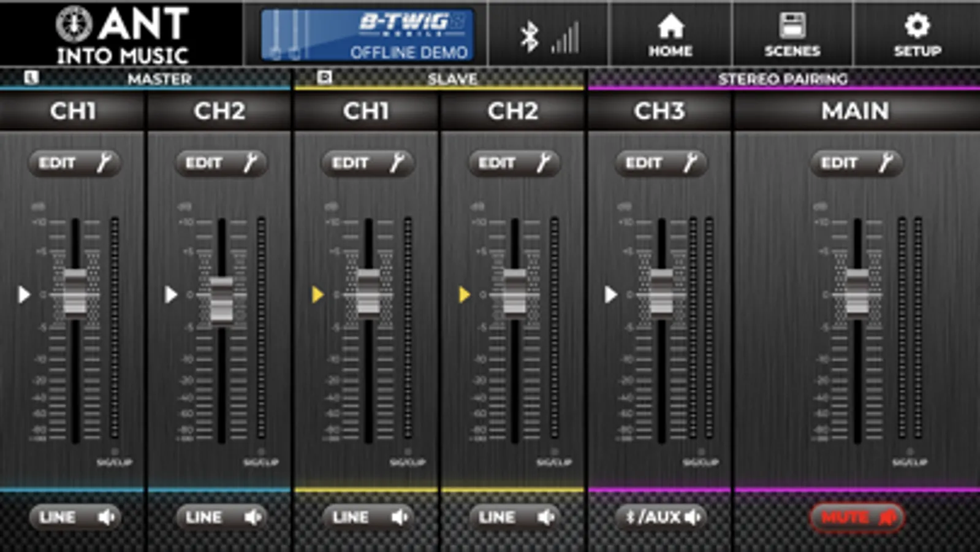980x552 pixels.
Task: Edit Master CH2 channel settings
Action: pyautogui.click(x=221, y=163)
